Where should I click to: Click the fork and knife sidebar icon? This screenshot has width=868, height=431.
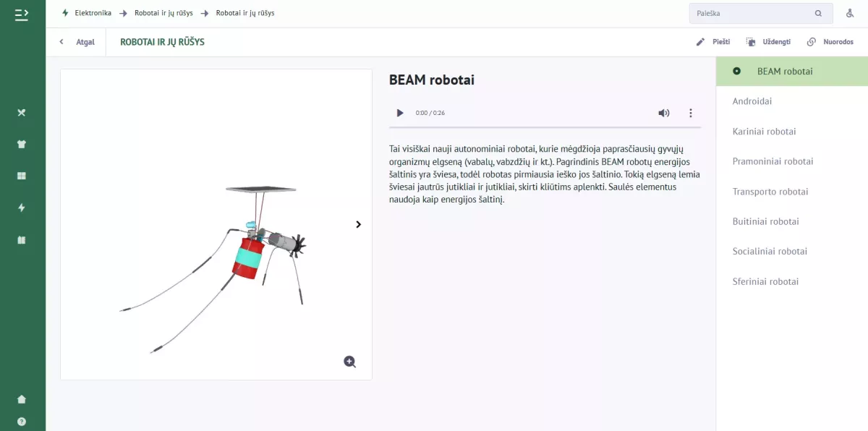click(22, 113)
